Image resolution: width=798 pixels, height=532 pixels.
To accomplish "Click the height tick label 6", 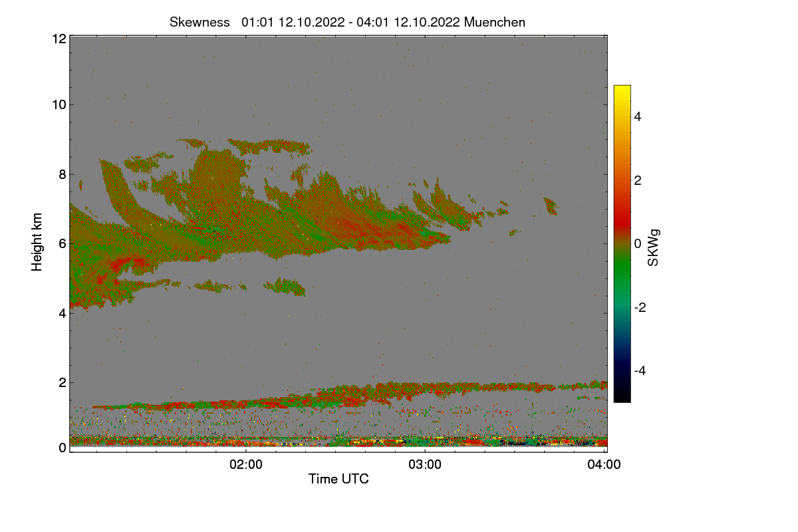I will pos(61,243).
